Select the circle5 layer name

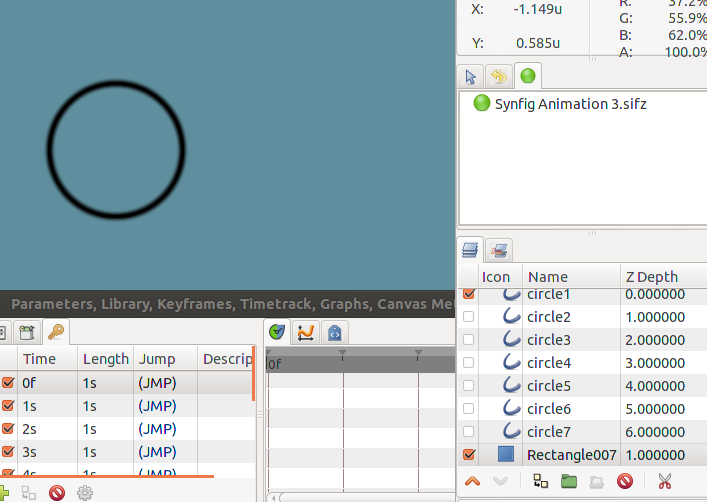tap(549, 386)
